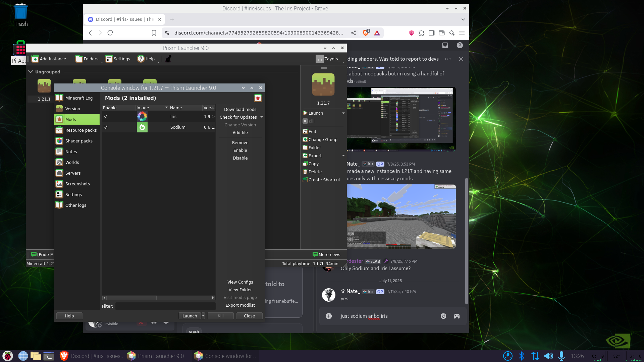Open the Zayets_ account dropdown
This screenshot has height=362, width=644.
pos(331,59)
